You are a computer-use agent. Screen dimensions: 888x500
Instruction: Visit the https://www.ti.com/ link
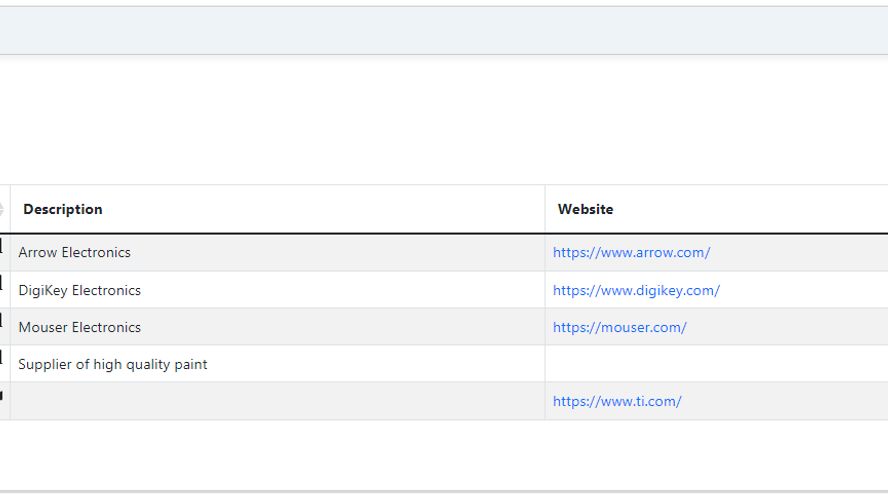point(617,401)
